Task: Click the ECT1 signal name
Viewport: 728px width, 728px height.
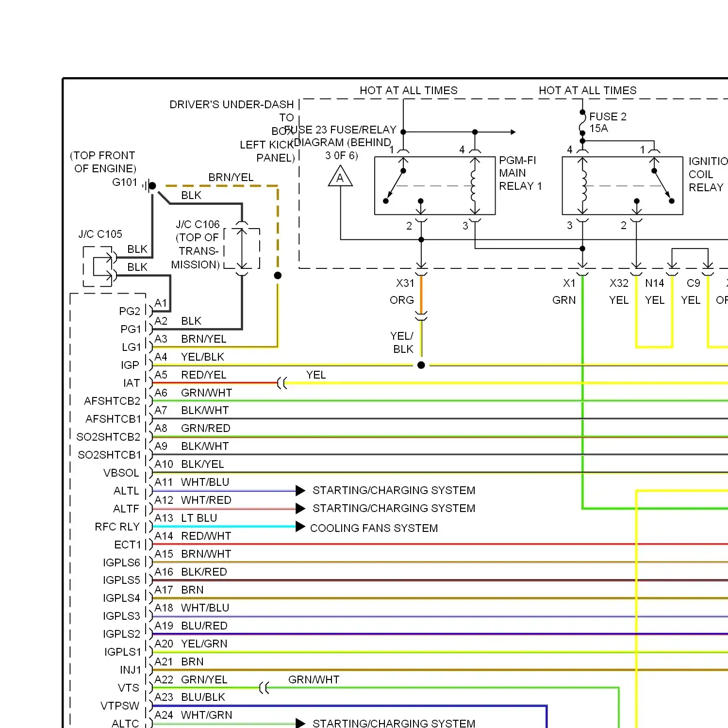Action: point(128,545)
